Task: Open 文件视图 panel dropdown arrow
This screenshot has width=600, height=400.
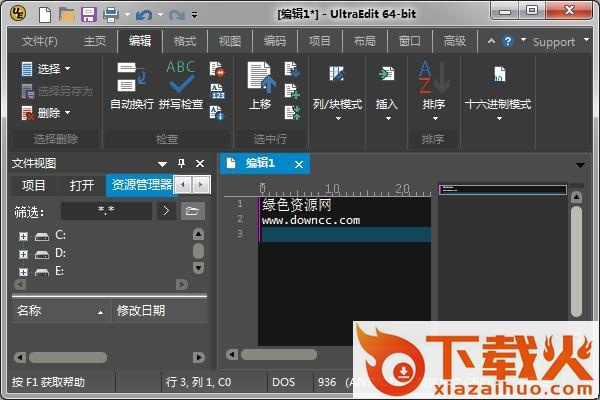Action: click(x=162, y=164)
